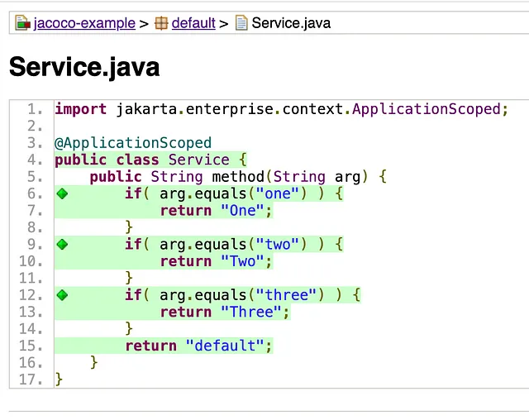The height and width of the screenshot is (420, 529).
Task: Click the Service.java file icon in breadcrumb
Action: 241,23
